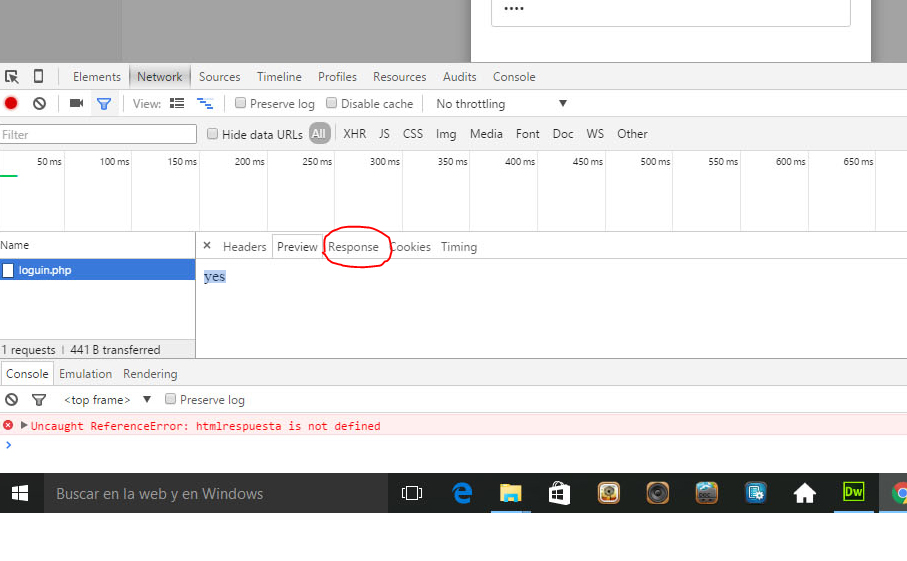Click the capture screenshots camera icon
Image resolution: width=907 pixels, height=561 pixels.
pyautogui.click(x=76, y=103)
